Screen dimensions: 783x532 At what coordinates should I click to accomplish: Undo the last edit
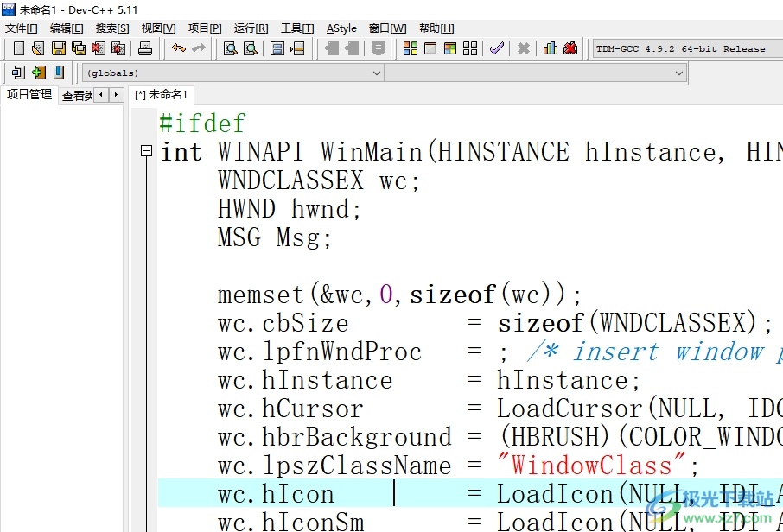click(x=178, y=48)
